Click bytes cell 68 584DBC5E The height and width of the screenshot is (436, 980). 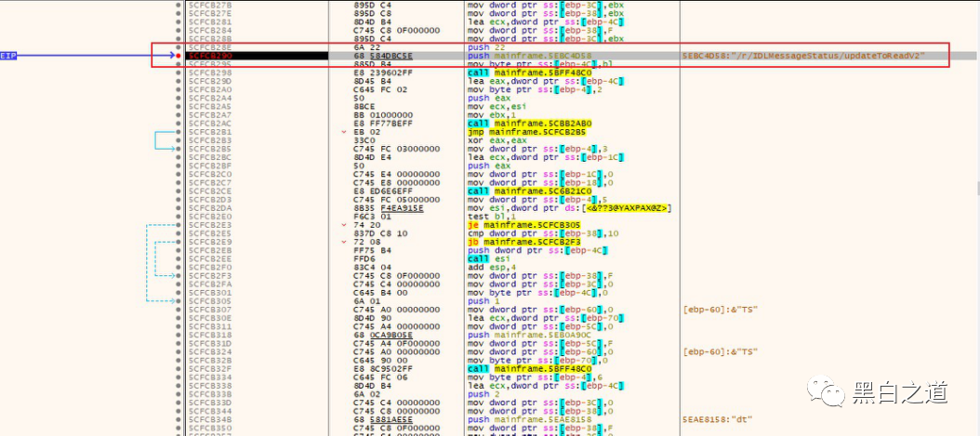[382, 56]
